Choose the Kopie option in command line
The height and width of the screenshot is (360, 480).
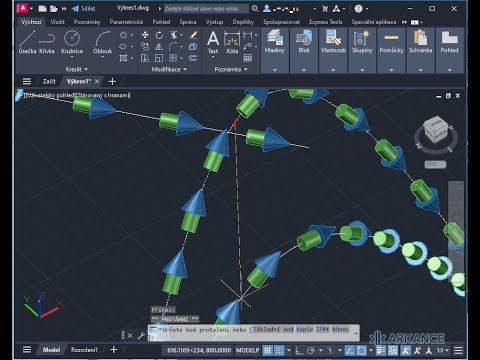tap(304, 329)
